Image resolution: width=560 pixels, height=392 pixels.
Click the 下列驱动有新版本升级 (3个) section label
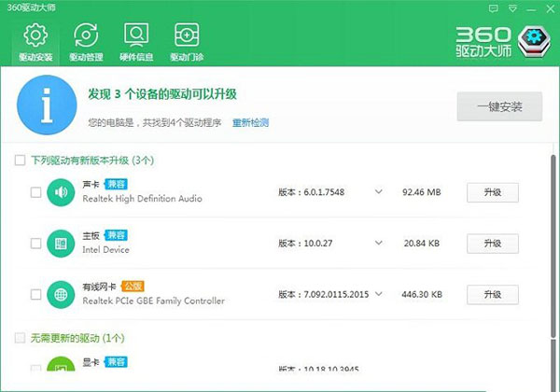pos(92,161)
